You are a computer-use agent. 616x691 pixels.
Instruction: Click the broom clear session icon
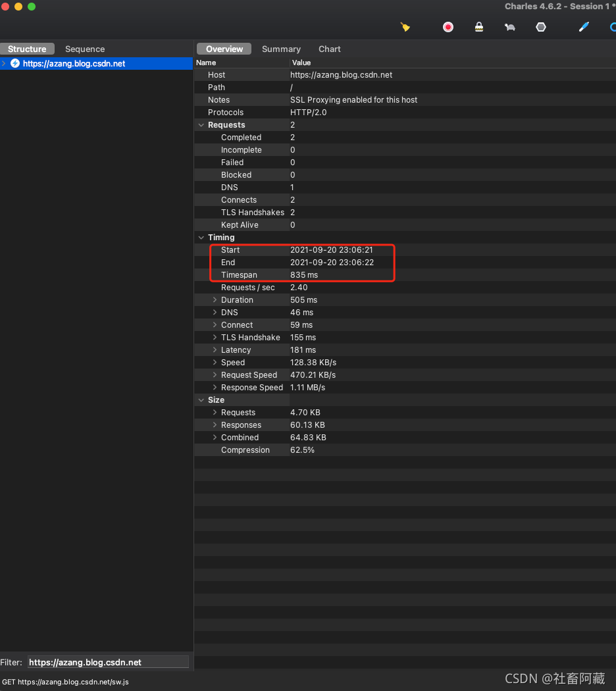[x=405, y=28]
